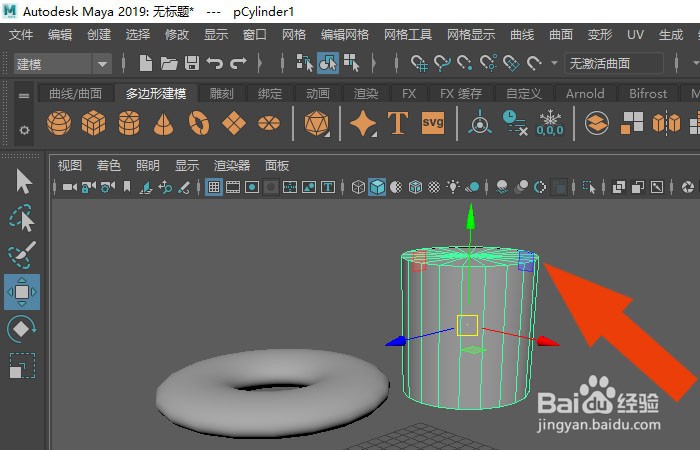Select the Paint selection tool
700x450 pixels.
(x=22, y=255)
